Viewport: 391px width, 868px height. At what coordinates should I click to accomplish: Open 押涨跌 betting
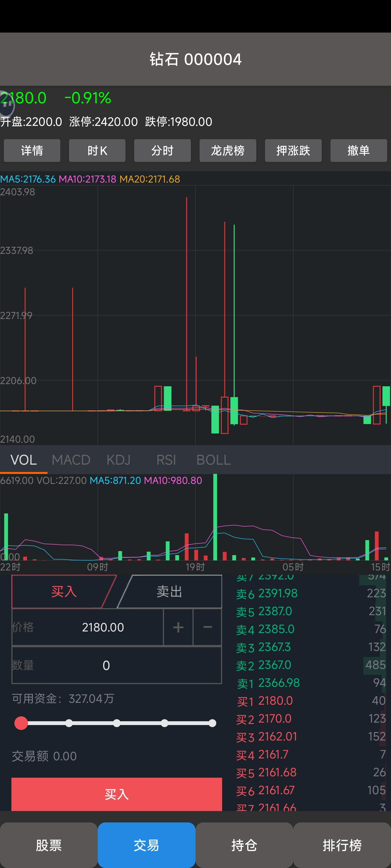click(293, 150)
